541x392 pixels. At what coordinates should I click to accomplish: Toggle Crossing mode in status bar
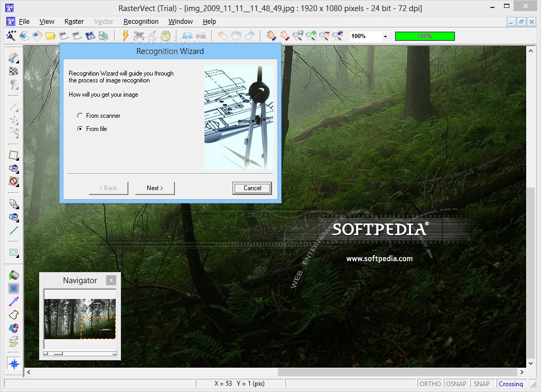[511, 384]
